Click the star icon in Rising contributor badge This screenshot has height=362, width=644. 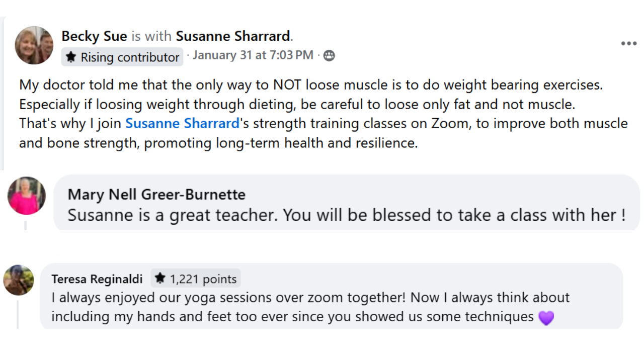(71, 57)
